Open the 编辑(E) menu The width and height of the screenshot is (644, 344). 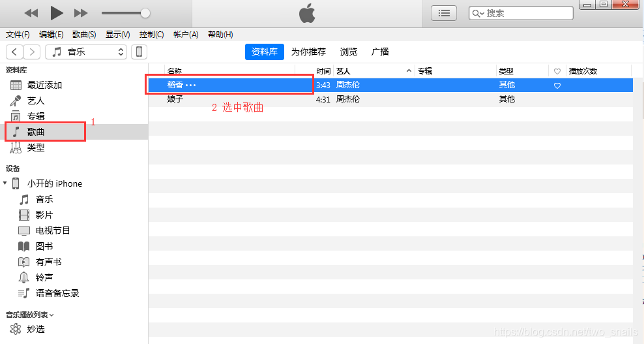pos(51,35)
